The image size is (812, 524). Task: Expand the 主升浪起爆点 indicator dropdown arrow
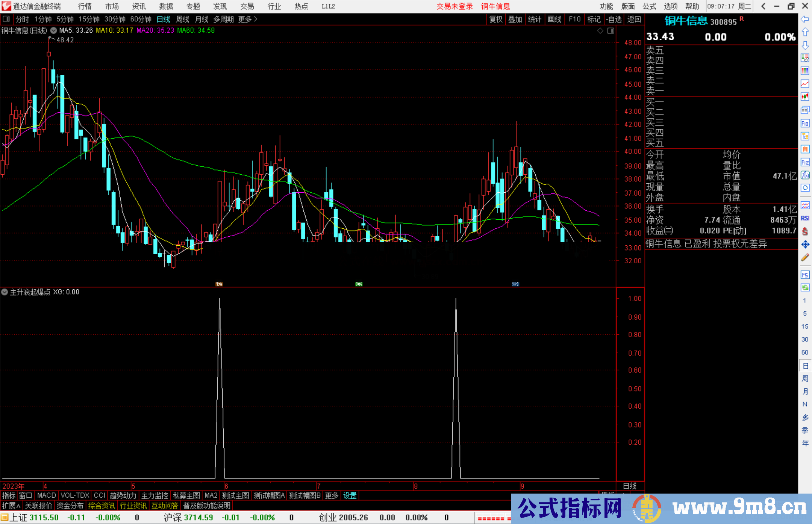5,292
